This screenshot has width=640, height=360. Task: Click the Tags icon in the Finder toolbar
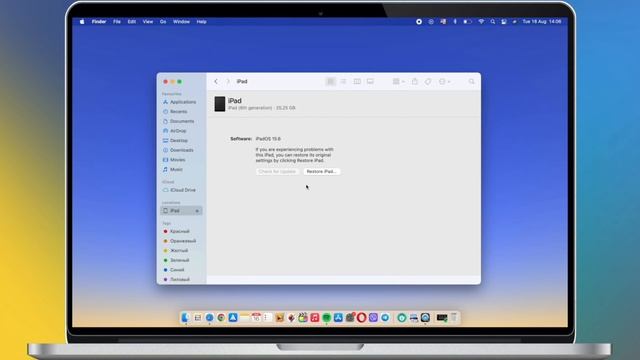[x=428, y=82]
